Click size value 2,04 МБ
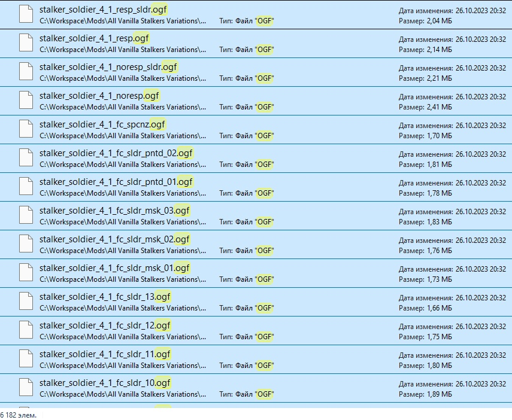 (439, 21)
